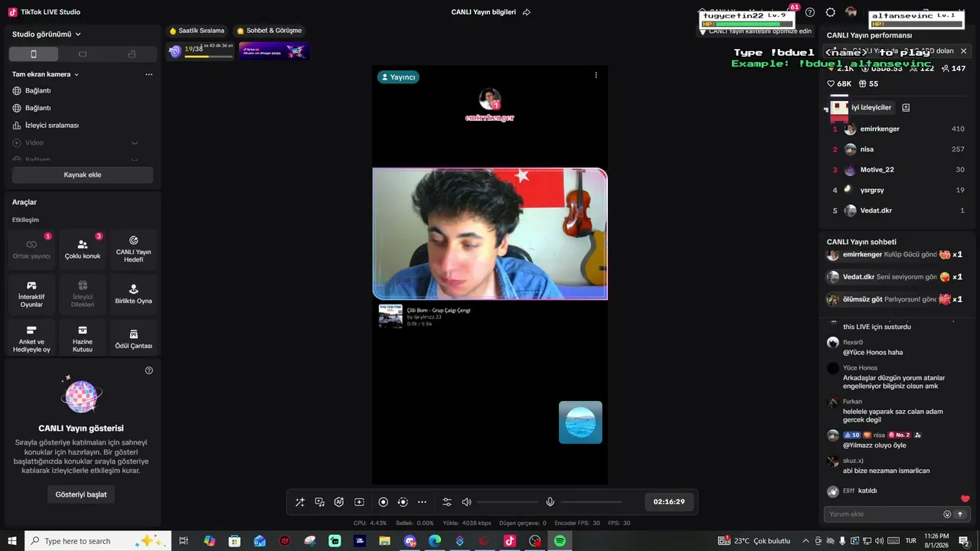This screenshot has height=551, width=980.
Task: Click the Yayıncı badge on preview
Action: 398,77
